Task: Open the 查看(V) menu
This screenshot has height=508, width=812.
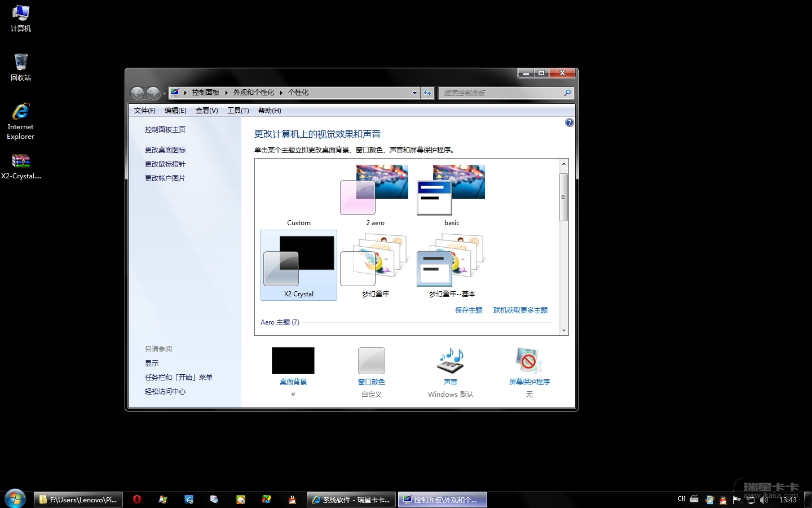Action: pyautogui.click(x=207, y=111)
